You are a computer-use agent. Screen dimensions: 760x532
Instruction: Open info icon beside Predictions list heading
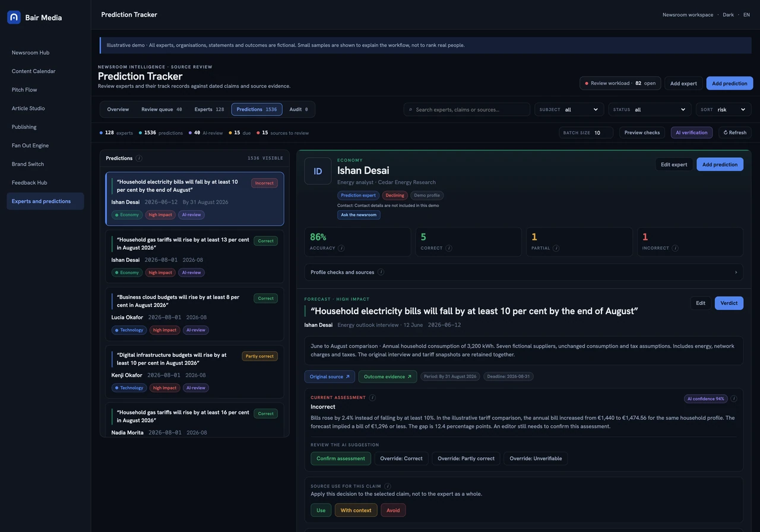point(139,159)
